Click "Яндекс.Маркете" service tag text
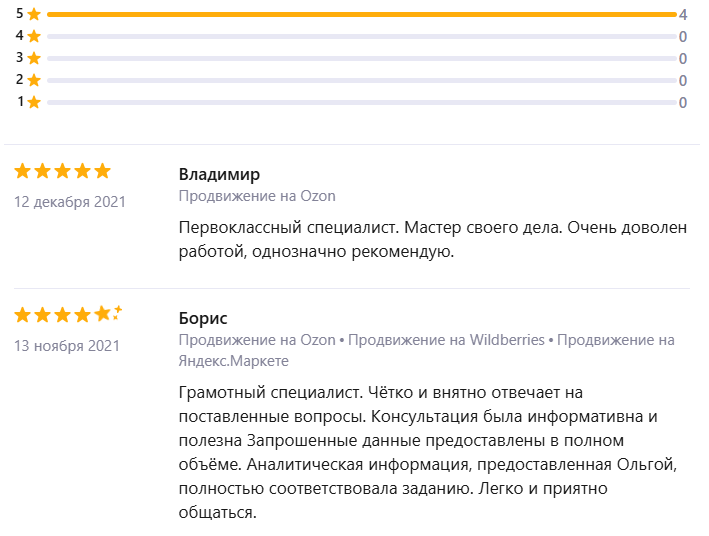Viewport: 709px width, 536px height. click(x=233, y=360)
